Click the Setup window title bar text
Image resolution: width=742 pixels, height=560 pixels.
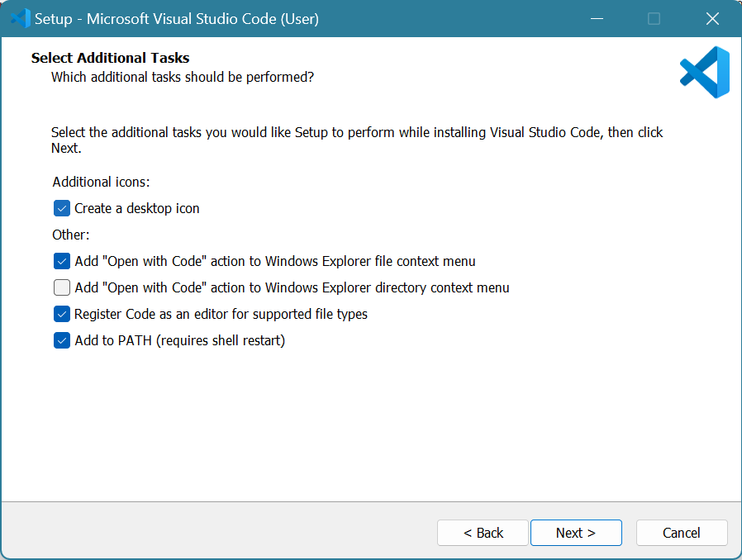[x=176, y=18]
